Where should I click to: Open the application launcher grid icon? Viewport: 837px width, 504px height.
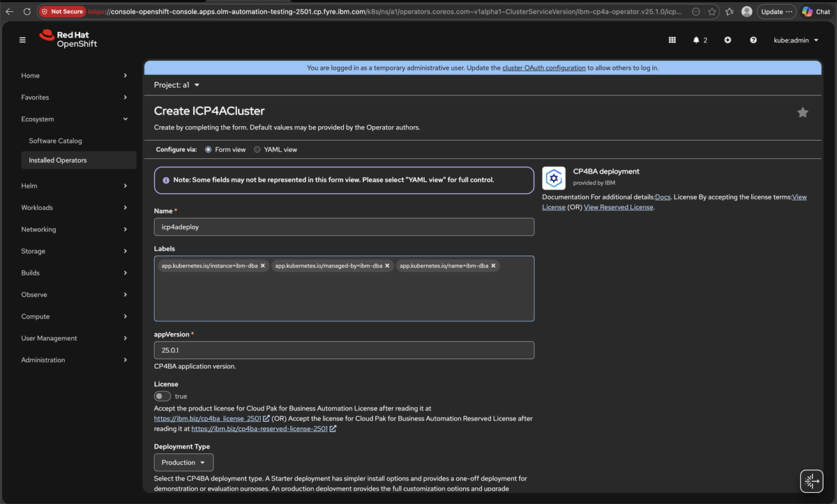coord(672,40)
